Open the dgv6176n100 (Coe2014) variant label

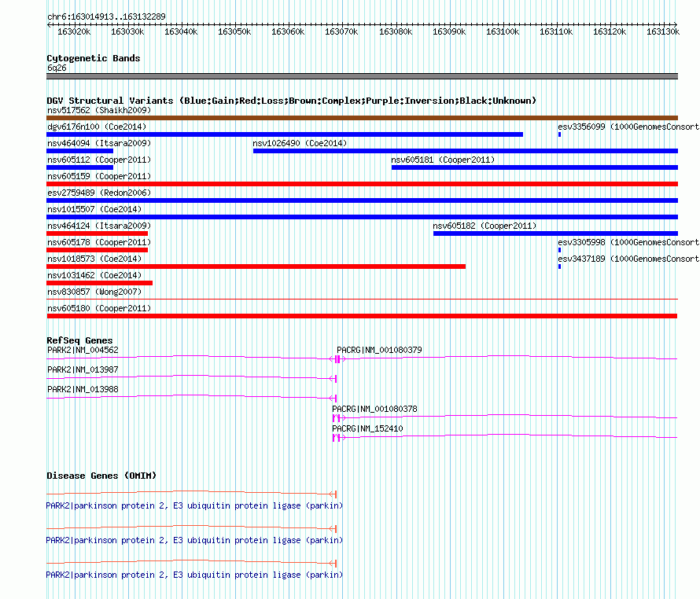click(97, 127)
